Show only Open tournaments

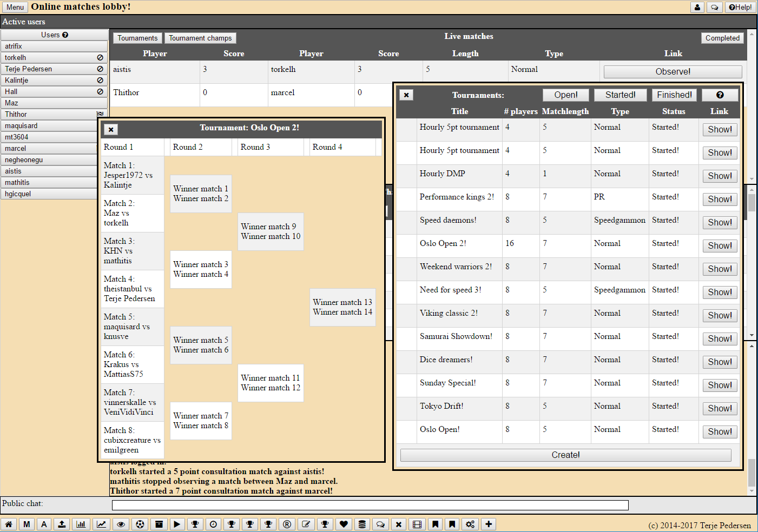pyautogui.click(x=565, y=95)
